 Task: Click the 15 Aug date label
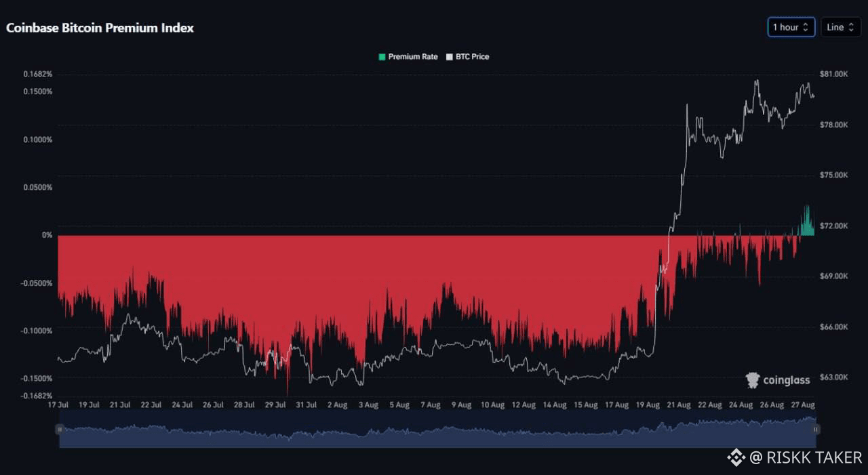pyautogui.click(x=586, y=405)
